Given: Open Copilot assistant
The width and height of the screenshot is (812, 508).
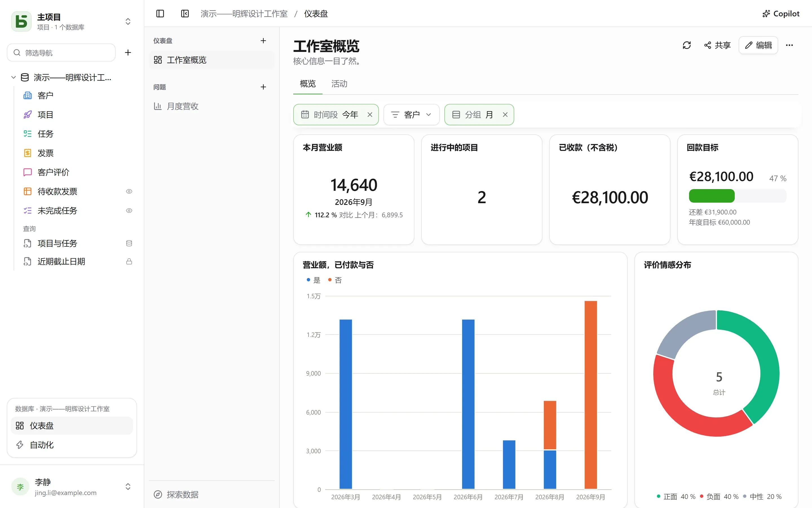Looking at the screenshot, I should click(x=781, y=14).
